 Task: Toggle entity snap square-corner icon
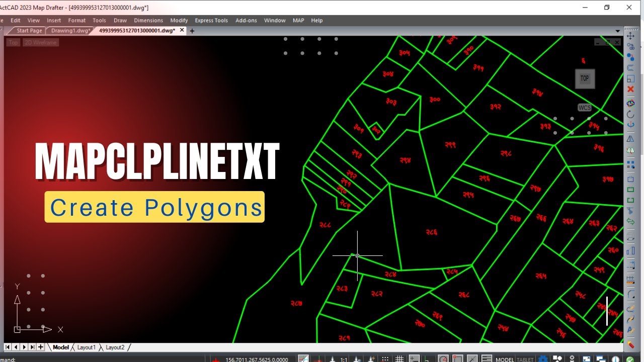pos(457,358)
